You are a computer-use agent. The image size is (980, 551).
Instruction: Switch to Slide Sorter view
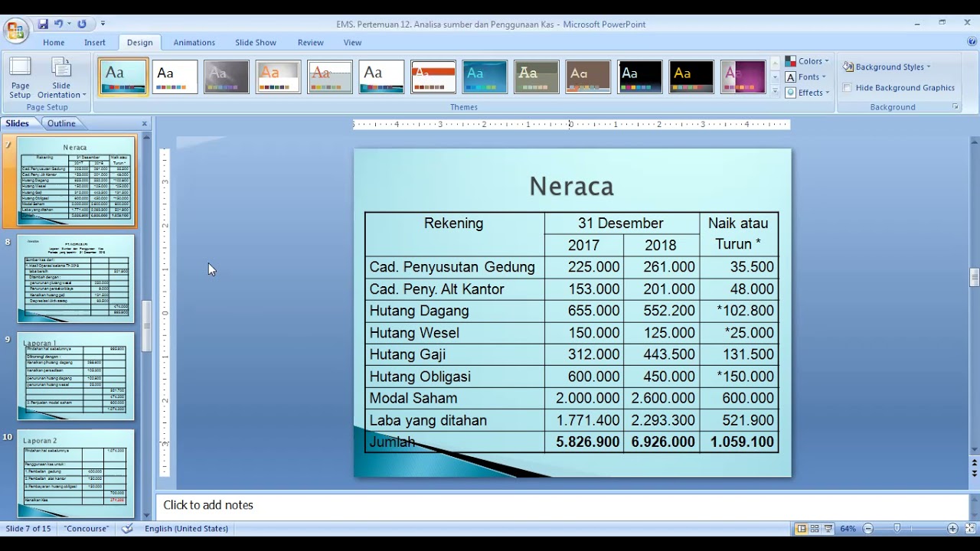(815, 529)
